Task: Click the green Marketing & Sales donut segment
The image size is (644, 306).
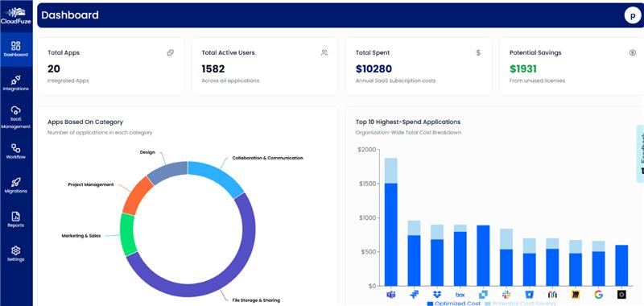Action: click(x=127, y=234)
